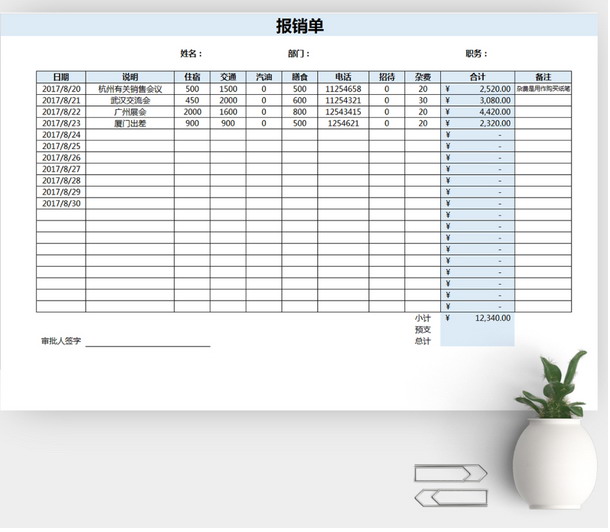610x532 pixels.
Task: Select the 电话 column header
Action: 343,77
